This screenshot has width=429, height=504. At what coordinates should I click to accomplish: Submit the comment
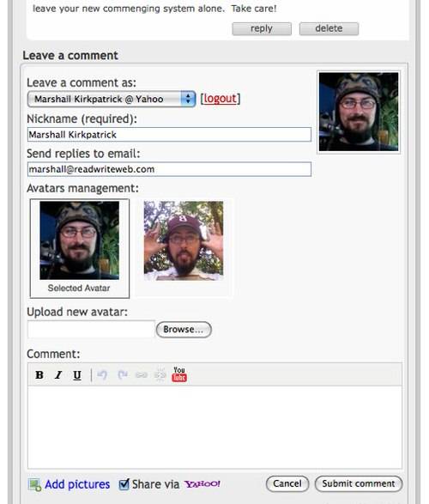tap(359, 483)
